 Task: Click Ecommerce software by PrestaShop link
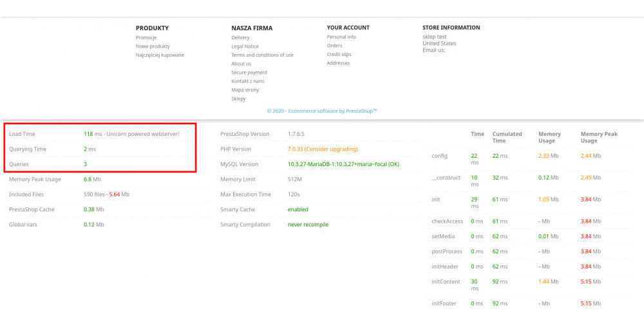321,111
